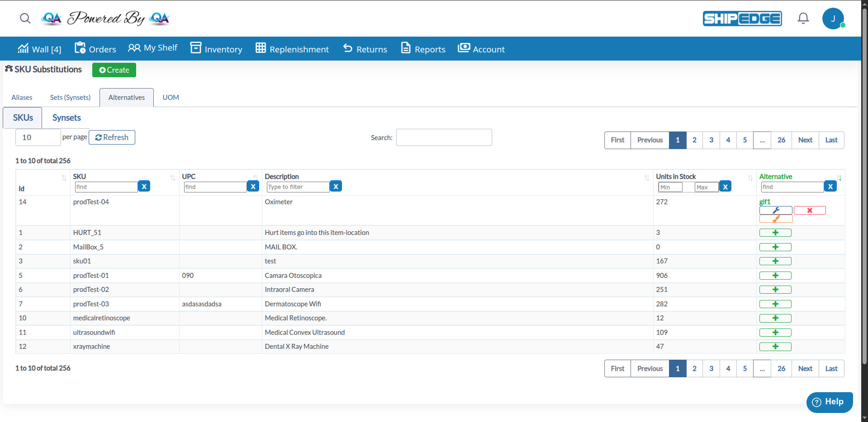Click the orange paintbrush button for gif1
This screenshot has height=422, width=868.
coord(775,219)
